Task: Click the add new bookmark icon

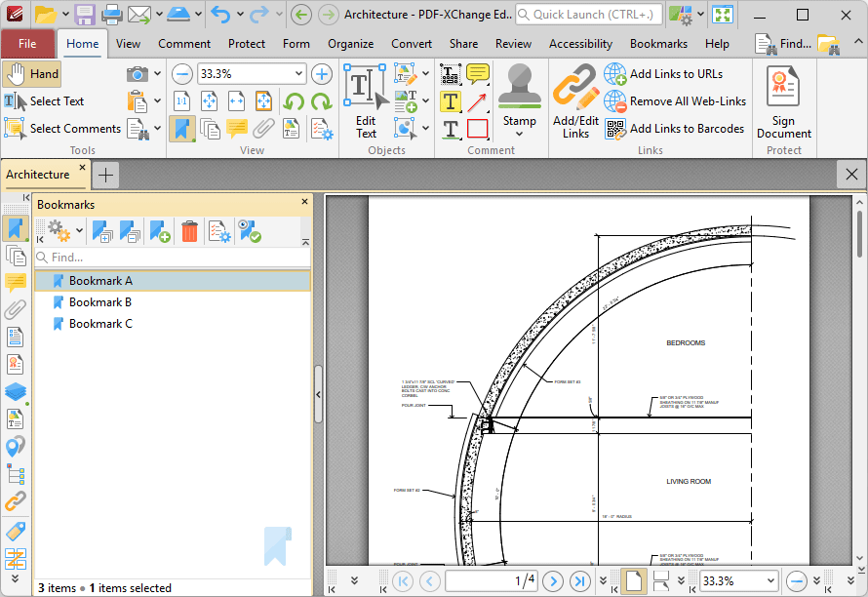Action: coord(160,231)
